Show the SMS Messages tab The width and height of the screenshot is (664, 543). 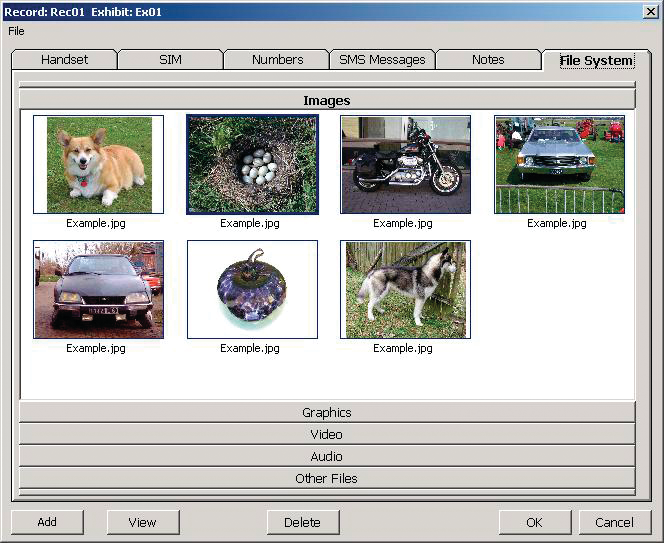tap(382, 60)
